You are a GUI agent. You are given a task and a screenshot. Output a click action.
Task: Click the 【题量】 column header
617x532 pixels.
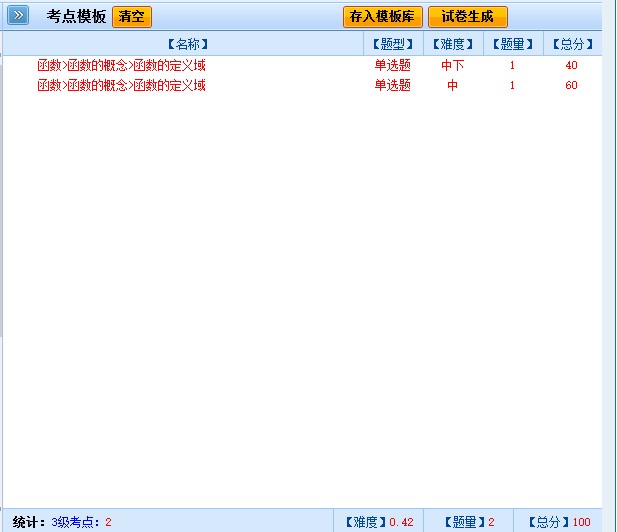click(x=513, y=44)
